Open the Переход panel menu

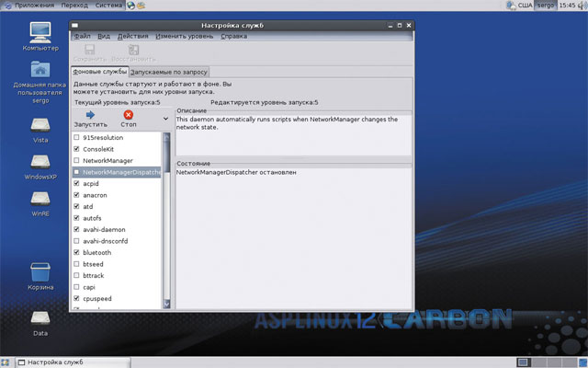74,6
